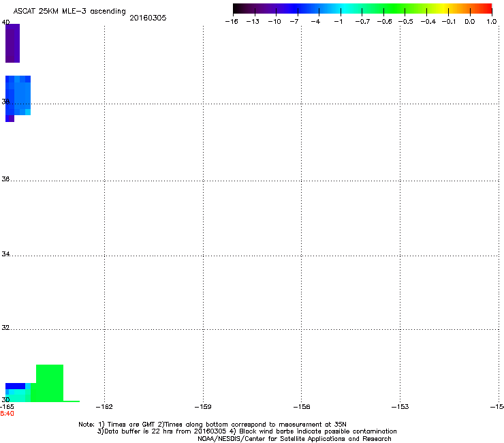Click the "-1" label on the color scale
Screen dimensions: 504x443
338,22
